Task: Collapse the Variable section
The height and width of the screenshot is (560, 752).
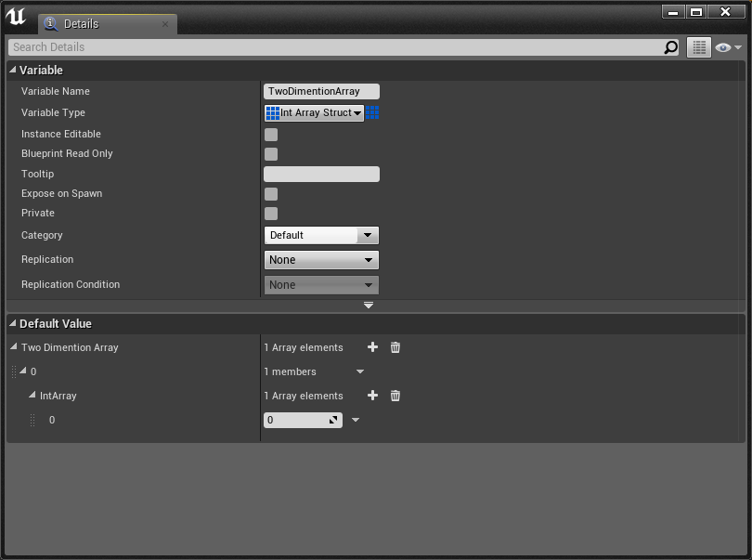Action: (13, 70)
